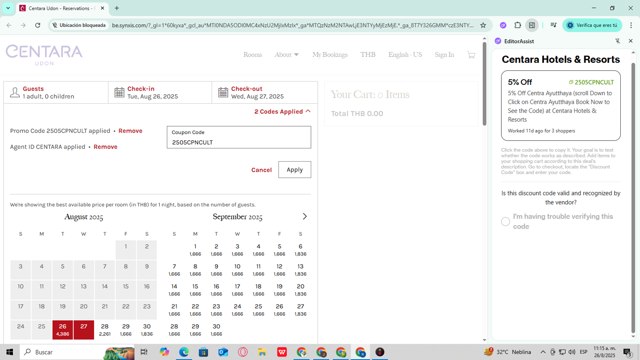
Task: Go back in browser history
Action: click(x=9, y=25)
